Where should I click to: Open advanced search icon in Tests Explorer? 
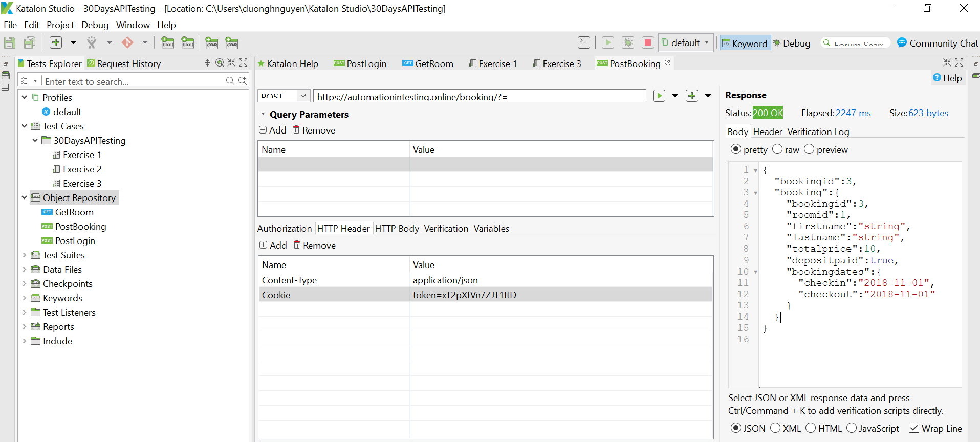[243, 81]
